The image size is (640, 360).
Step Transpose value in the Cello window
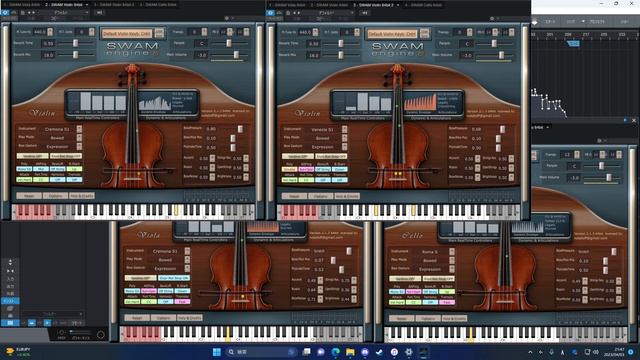pos(577,155)
